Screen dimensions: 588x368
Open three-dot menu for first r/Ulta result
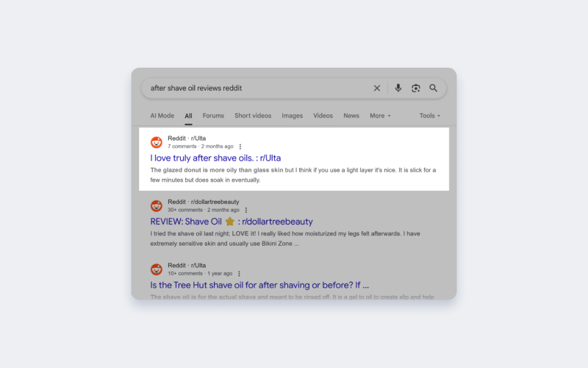point(240,146)
